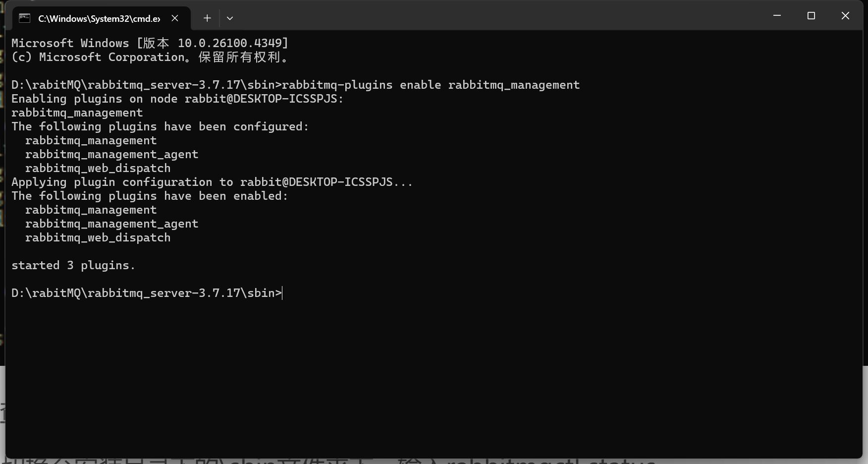Click the line reading started 3 plugins
This screenshot has width=868, height=464.
[73, 265]
